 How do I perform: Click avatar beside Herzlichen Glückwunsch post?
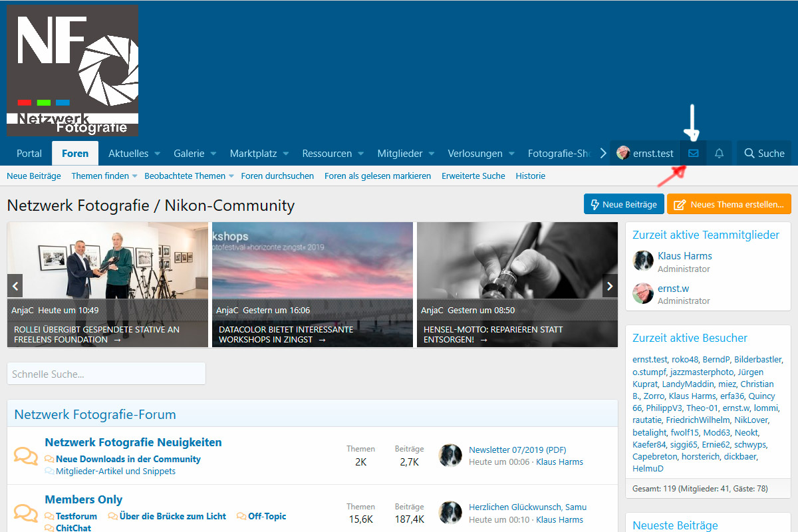pyautogui.click(x=450, y=513)
